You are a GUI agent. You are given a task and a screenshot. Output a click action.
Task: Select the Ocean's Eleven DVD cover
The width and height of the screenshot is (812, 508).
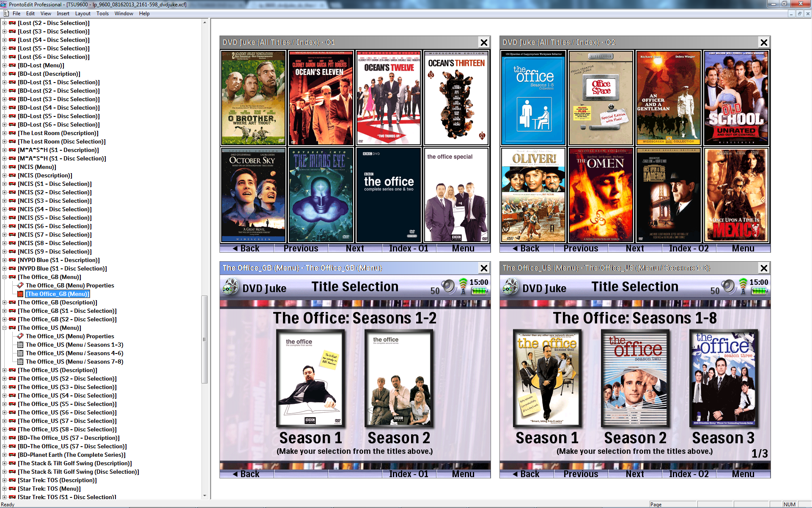click(x=321, y=98)
